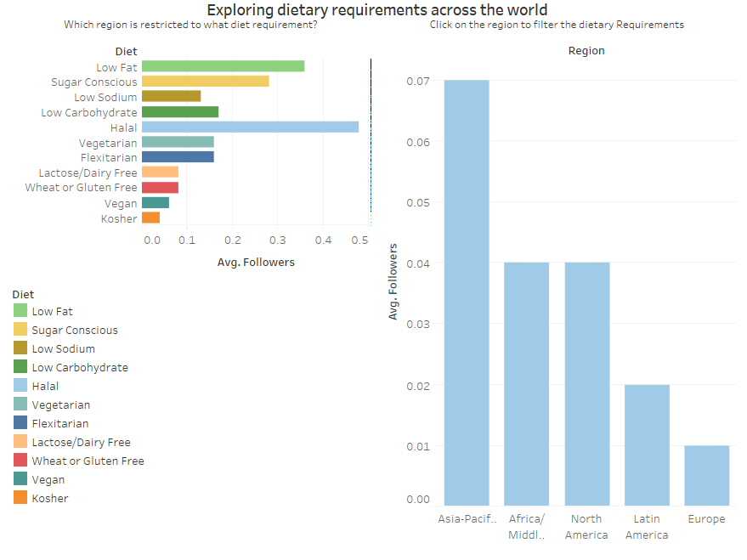The image size is (747, 560).
Task: Click Low Carbohydrate legend color swatch
Action: tap(20, 366)
